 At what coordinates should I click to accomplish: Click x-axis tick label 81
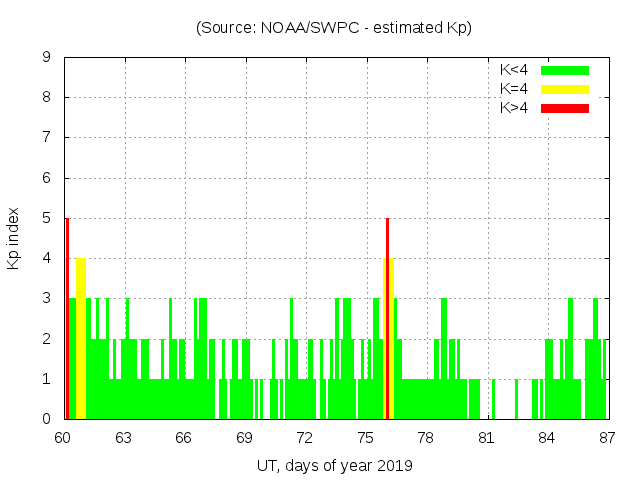pyautogui.click(x=486, y=437)
